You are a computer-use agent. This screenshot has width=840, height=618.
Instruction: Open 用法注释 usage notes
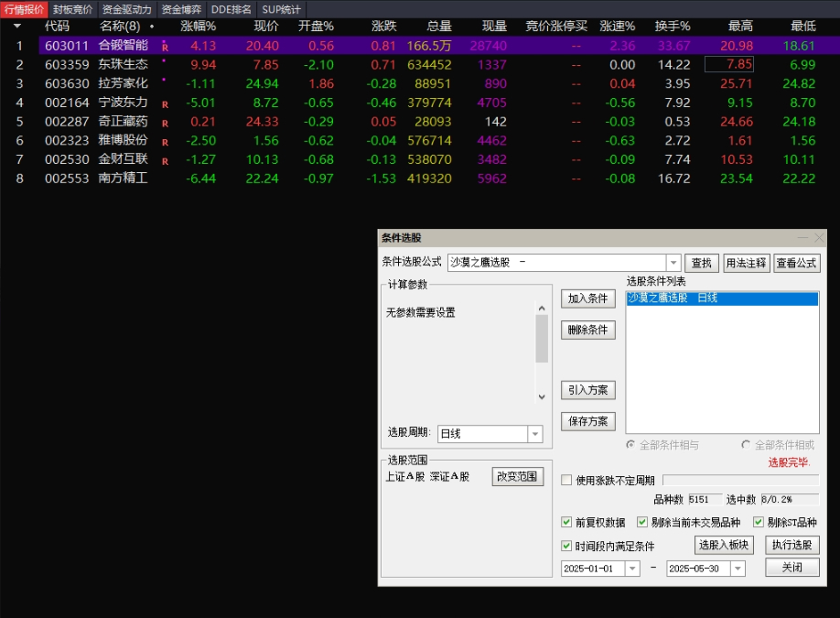click(x=747, y=263)
